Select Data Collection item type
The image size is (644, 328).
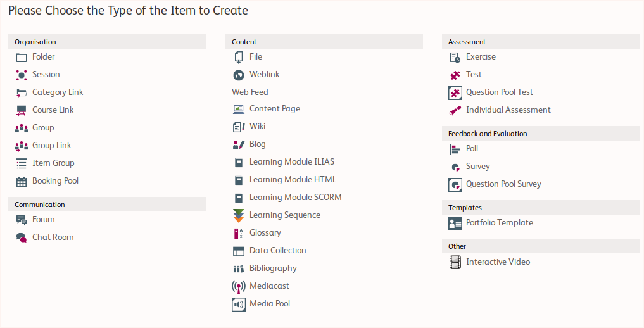click(277, 251)
